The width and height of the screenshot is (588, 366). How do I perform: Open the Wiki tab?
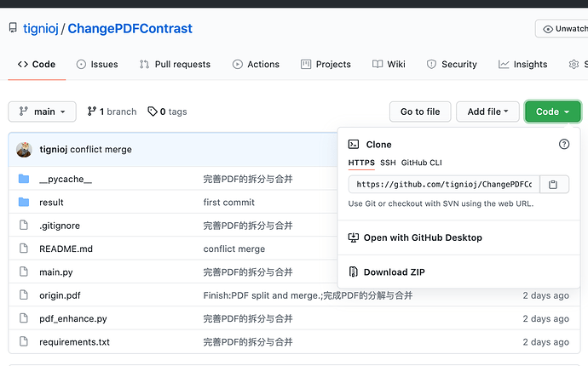389,65
